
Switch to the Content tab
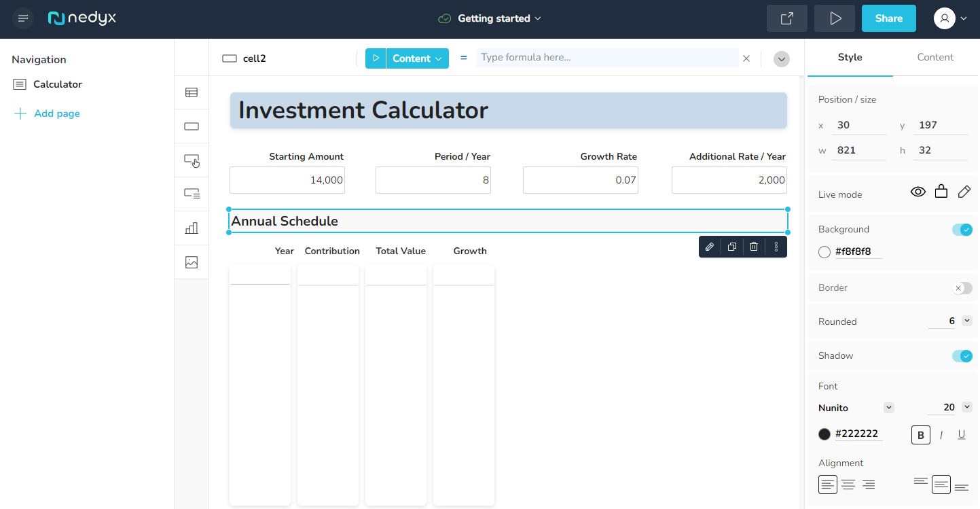(935, 57)
